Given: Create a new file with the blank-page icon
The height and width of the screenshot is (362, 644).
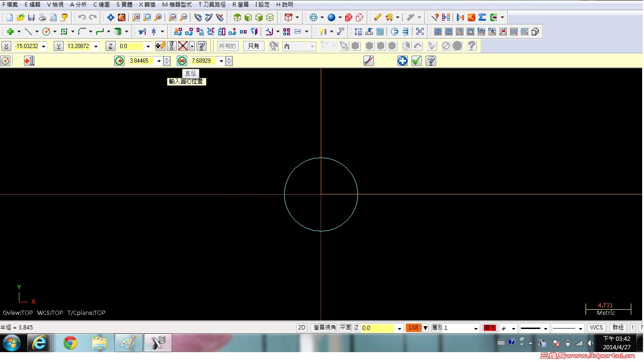Looking at the screenshot, I should [x=9, y=17].
